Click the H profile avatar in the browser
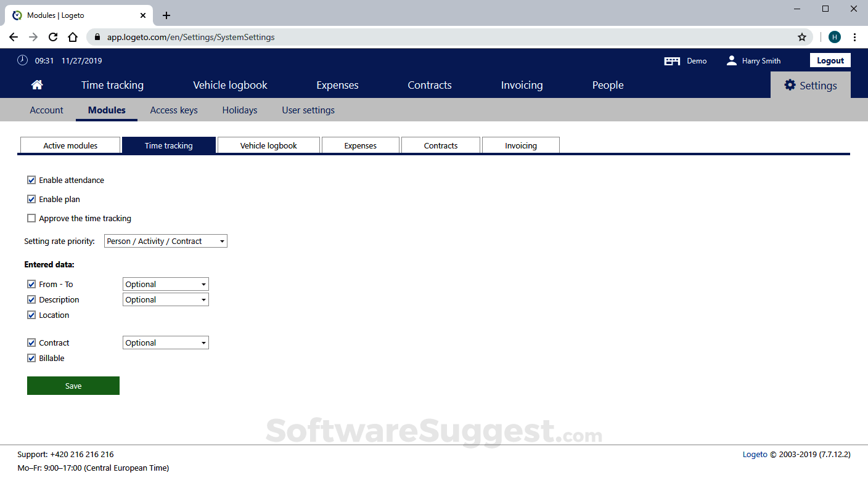 [x=834, y=37]
